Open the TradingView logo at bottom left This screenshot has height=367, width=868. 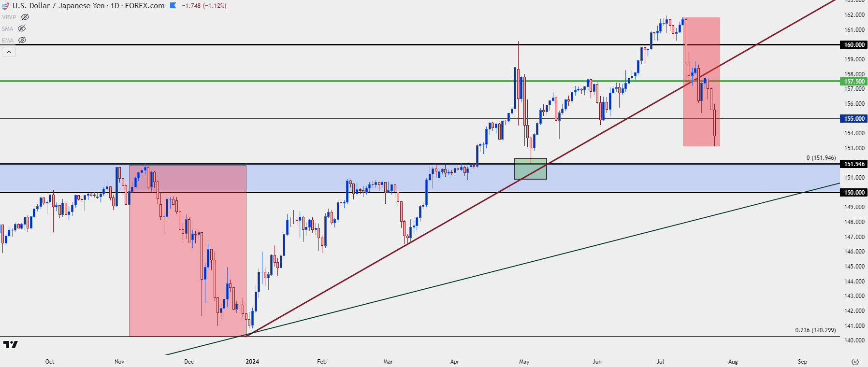pos(10,344)
